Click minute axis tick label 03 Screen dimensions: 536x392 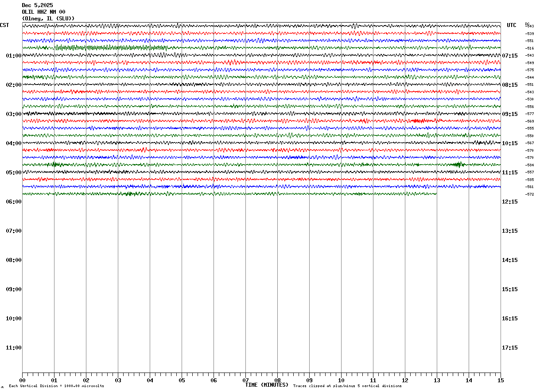[118, 380]
